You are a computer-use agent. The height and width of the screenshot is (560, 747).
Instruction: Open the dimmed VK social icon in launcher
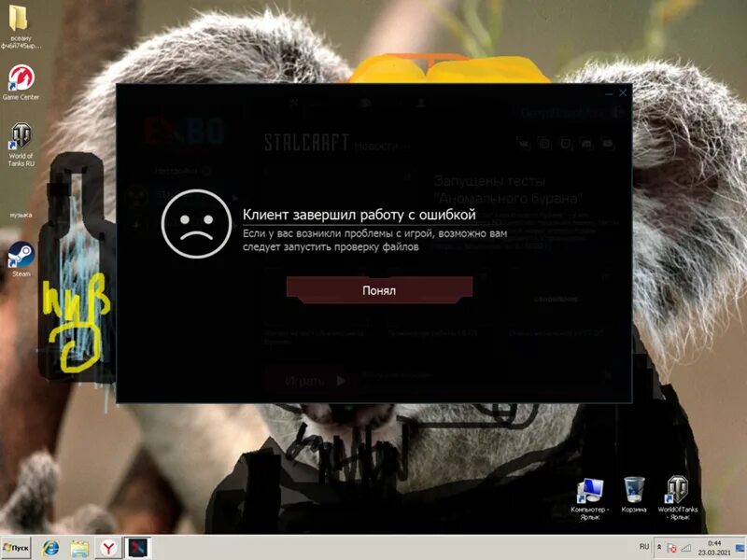(524, 143)
